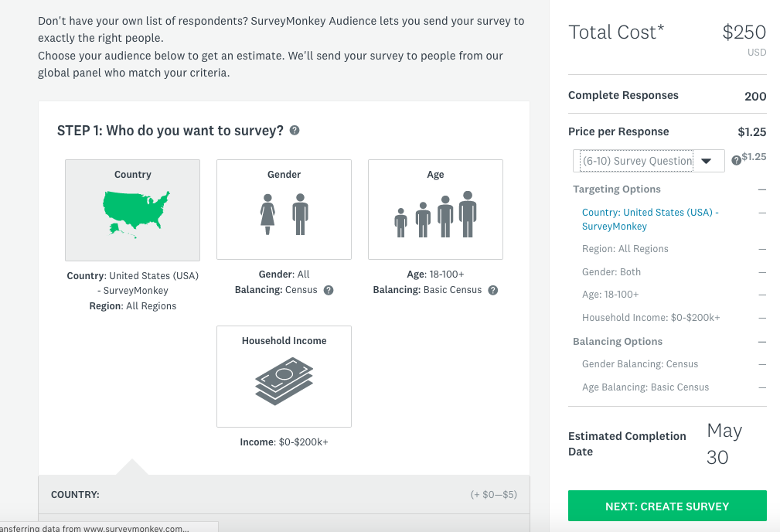Image resolution: width=780 pixels, height=532 pixels.
Task: Click help icon beside Step 1 heading
Action: pos(295,131)
